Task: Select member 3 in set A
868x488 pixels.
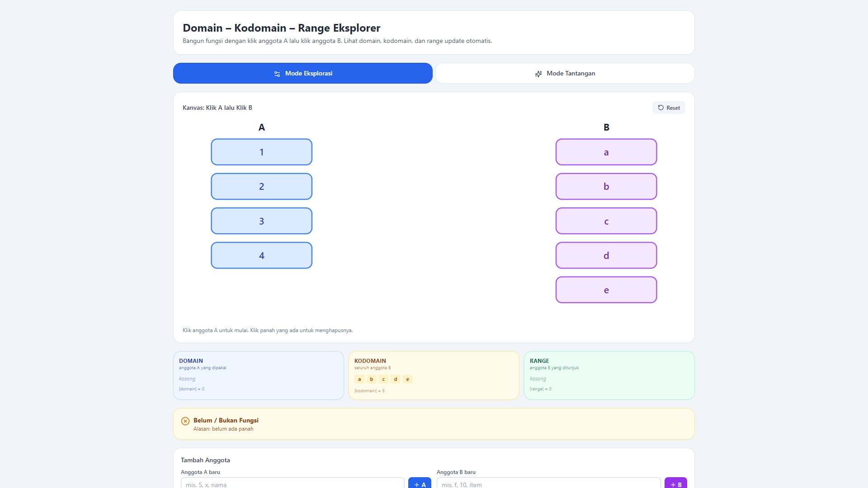Action: coord(261,221)
